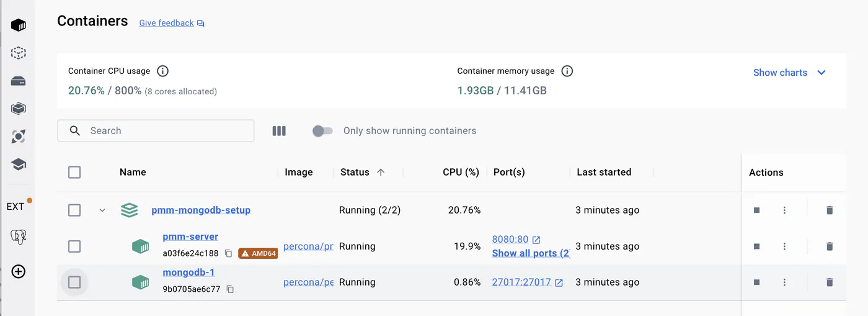Screen dimensions: 868x316
Task: Click the add extensions plus icon
Action: click(x=19, y=271)
